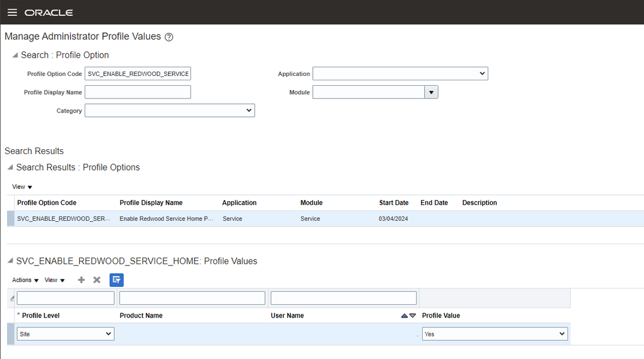Collapse the Search : Profile Option section

click(x=15, y=55)
